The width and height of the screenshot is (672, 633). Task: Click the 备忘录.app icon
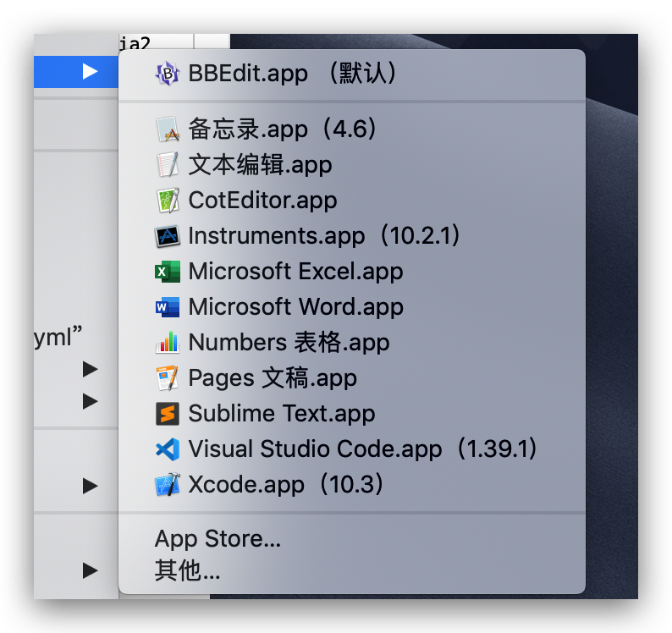click(168, 129)
